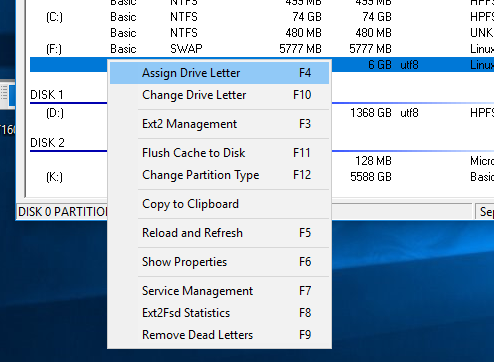The height and width of the screenshot is (362, 494).
Task: Click the 5588 GB size value
Action: coord(370,177)
